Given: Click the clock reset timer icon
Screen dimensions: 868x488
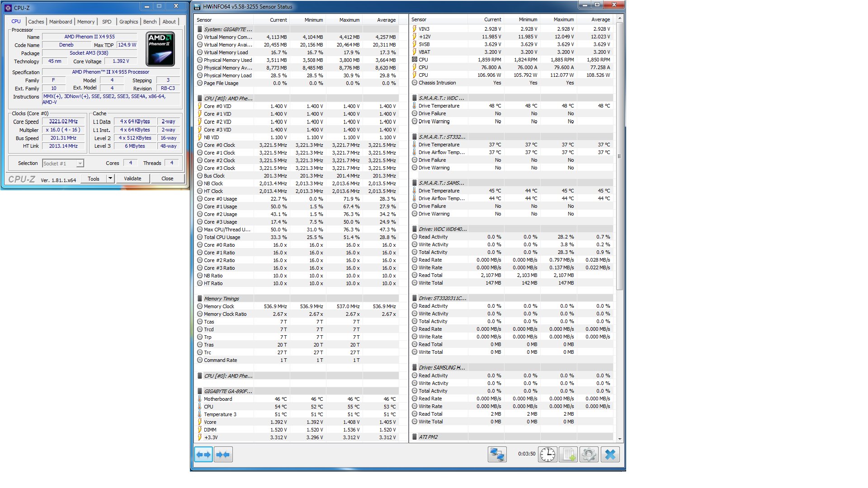Looking at the screenshot, I should pos(547,455).
